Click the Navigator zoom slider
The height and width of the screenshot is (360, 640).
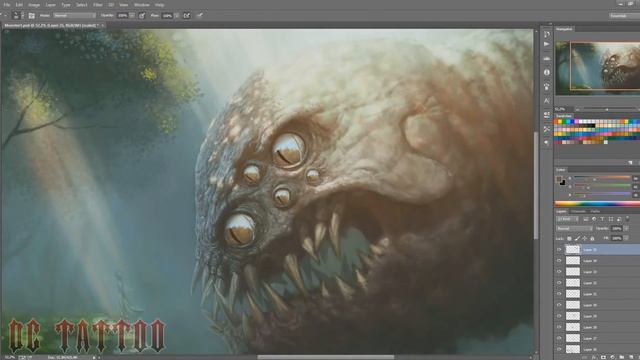[606, 109]
